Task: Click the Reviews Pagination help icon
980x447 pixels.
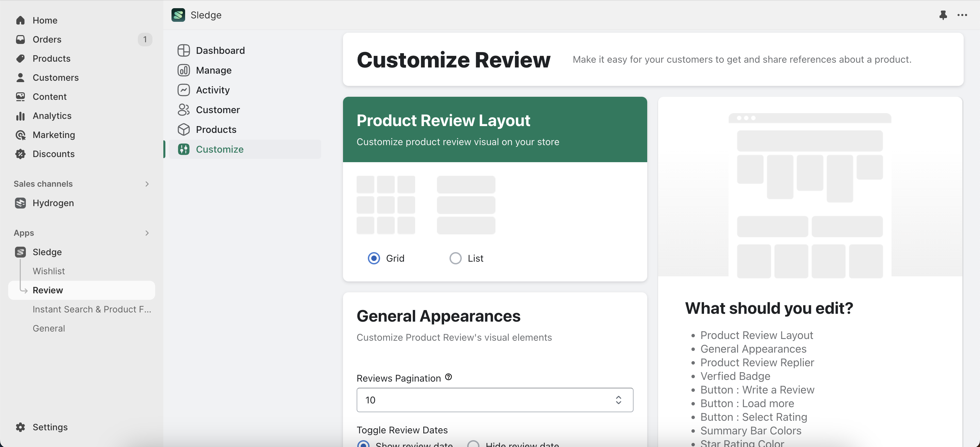Action: click(448, 377)
